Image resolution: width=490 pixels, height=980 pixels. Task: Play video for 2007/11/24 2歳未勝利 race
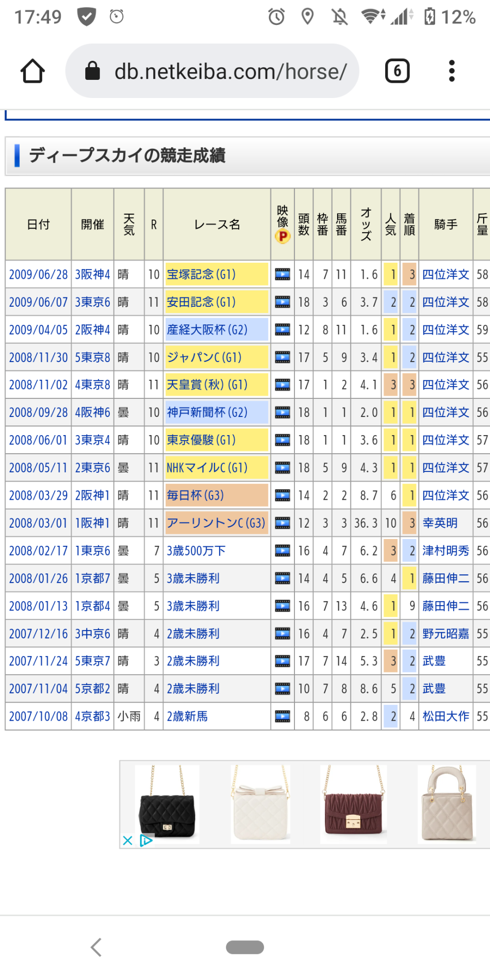(283, 661)
